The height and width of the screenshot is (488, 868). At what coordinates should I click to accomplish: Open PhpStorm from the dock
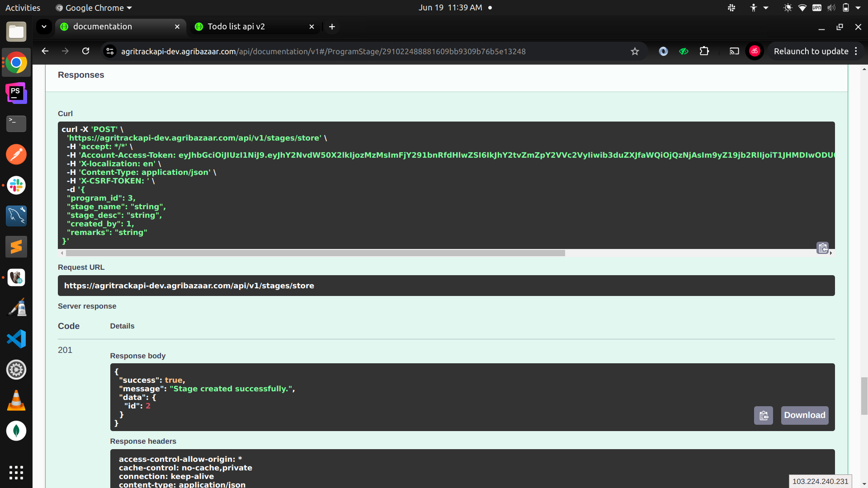16,93
